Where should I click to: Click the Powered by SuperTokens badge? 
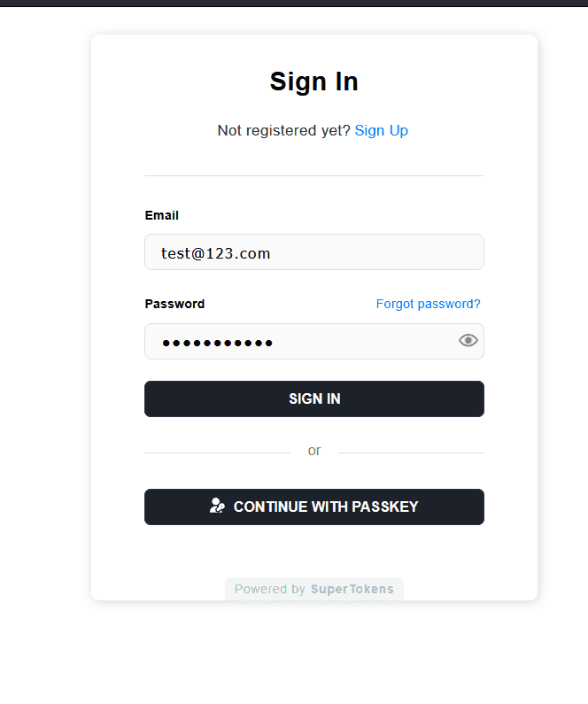click(314, 589)
